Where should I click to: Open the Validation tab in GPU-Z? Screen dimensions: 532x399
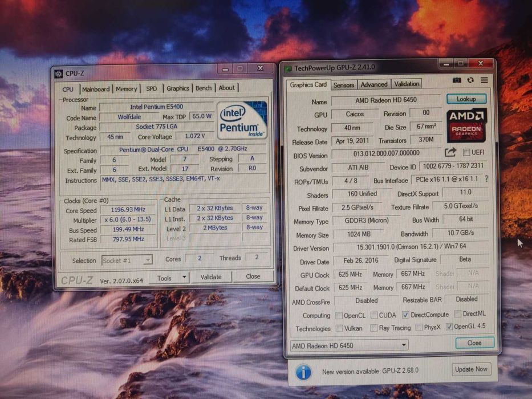(407, 84)
